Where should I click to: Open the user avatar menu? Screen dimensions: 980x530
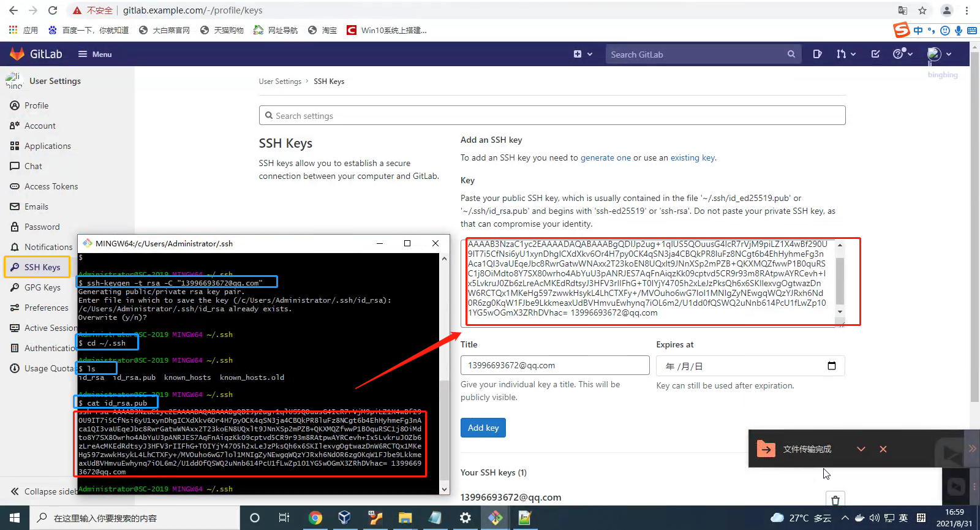click(x=940, y=54)
